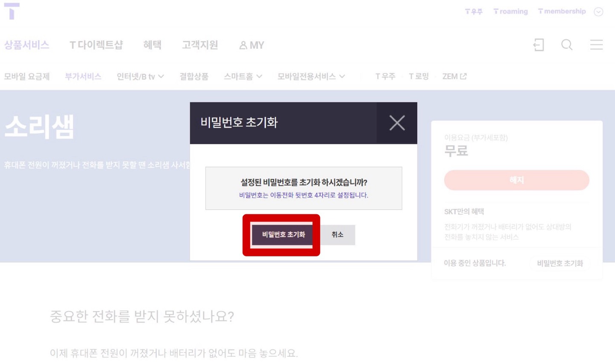This screenshot has width=615, height=364.
Task: Open the hamburger menu icon
Action: tap(596, 45)
